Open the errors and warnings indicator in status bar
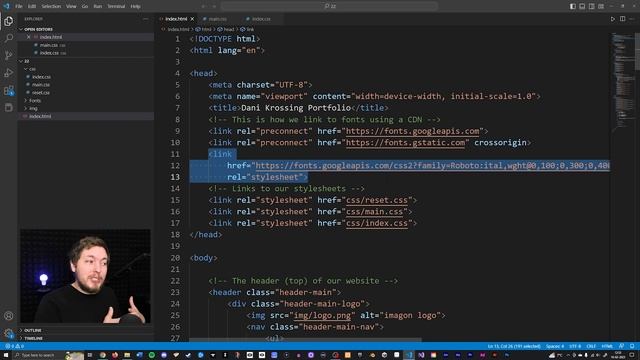Screen dimensions: 640x360 [14, 346]
